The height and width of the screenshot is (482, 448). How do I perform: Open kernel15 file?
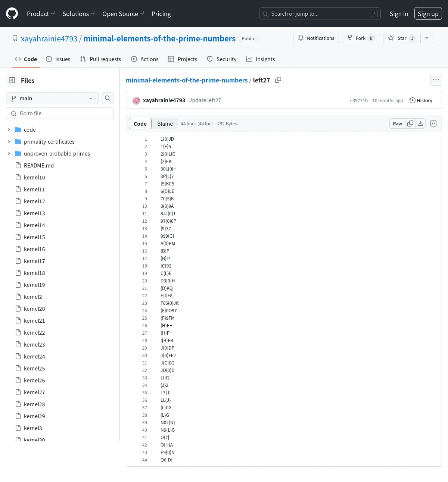(34, 237)
